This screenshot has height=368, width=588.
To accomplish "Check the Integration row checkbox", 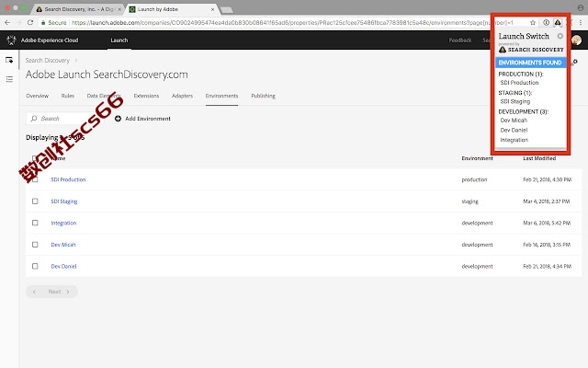I will coord(35,223).
